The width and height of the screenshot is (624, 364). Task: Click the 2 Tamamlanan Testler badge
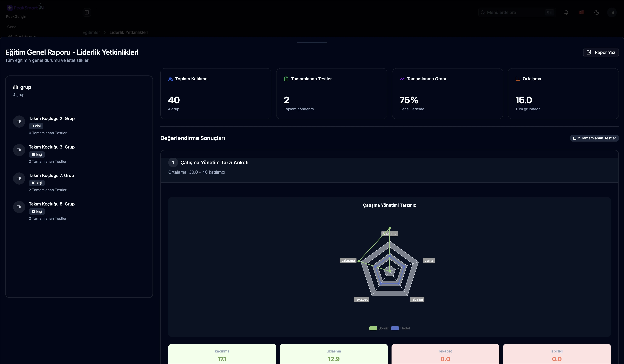595,138
